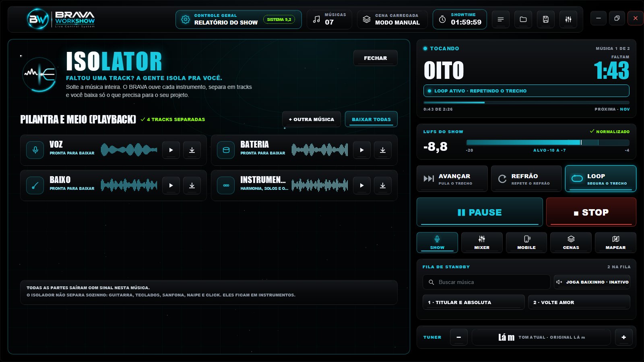Switch to the MAPEAR tab

(x=615, y=243)
